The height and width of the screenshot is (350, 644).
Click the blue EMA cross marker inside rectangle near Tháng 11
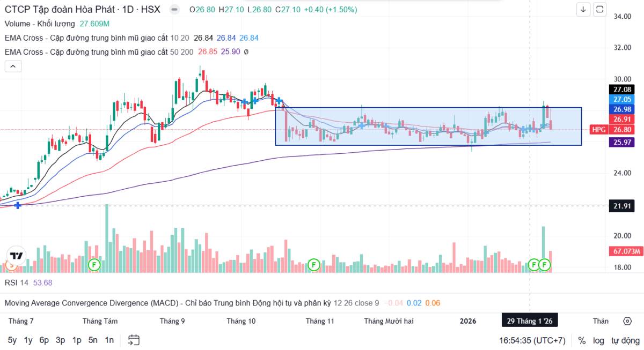(362, 125)
